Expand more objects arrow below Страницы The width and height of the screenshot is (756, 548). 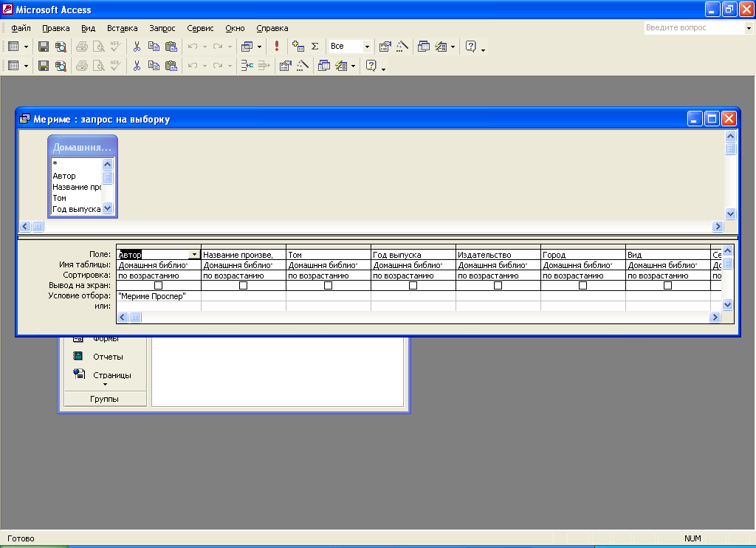[105, 385]
